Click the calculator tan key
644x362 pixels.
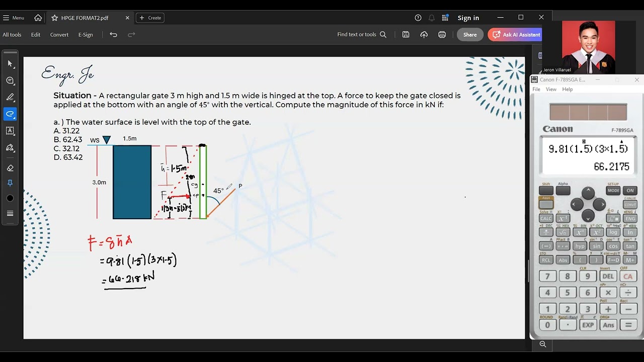(630, 246)
